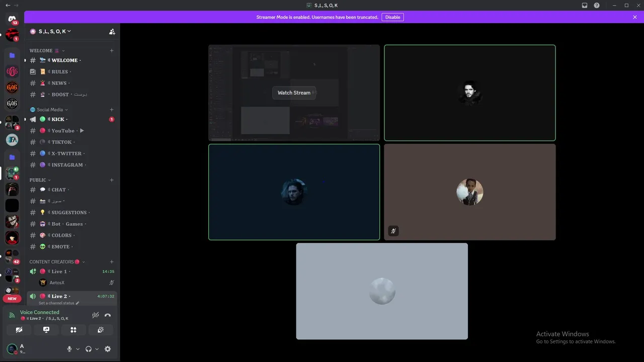Open User Settings gear

pos(108,349)
